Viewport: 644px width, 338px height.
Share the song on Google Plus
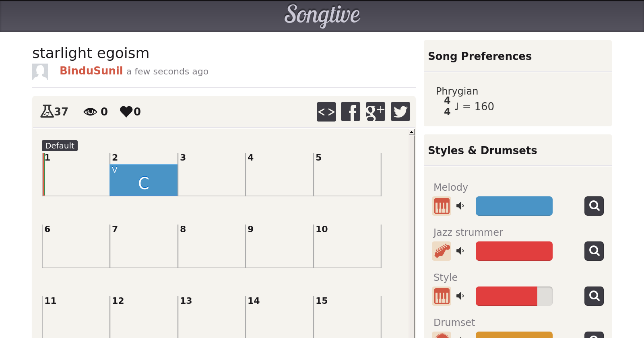pyautogui.click(x=375, y=111)
